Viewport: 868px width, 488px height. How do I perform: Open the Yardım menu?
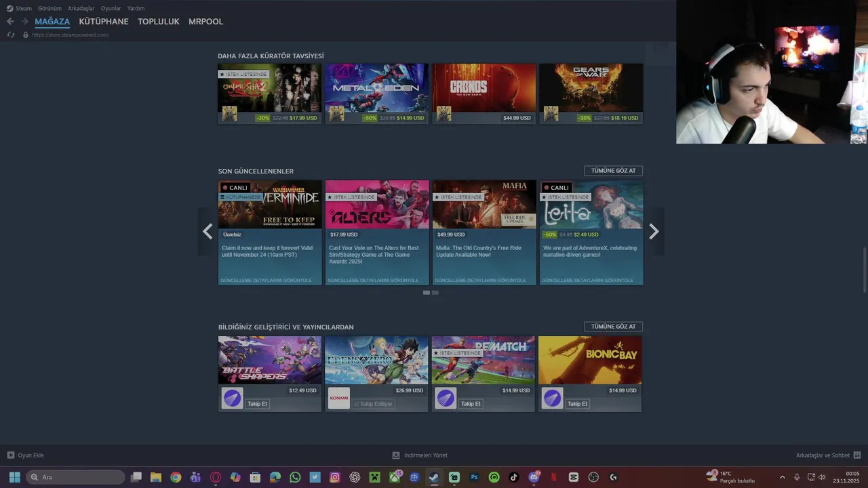click(x=136, y=8)
